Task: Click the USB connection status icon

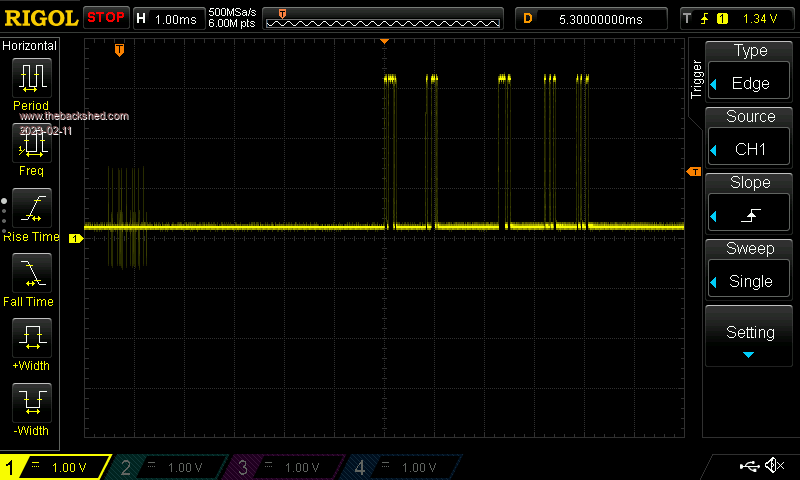Action: (748, 466)
